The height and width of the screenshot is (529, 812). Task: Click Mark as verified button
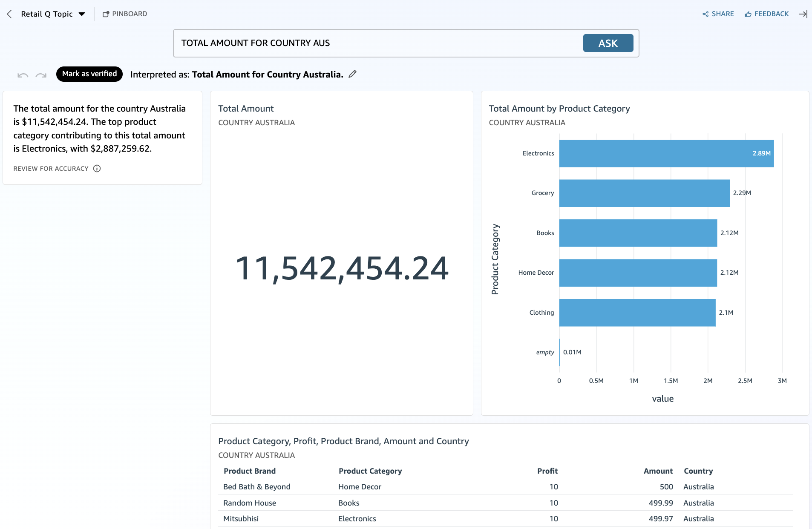(89, 74)
